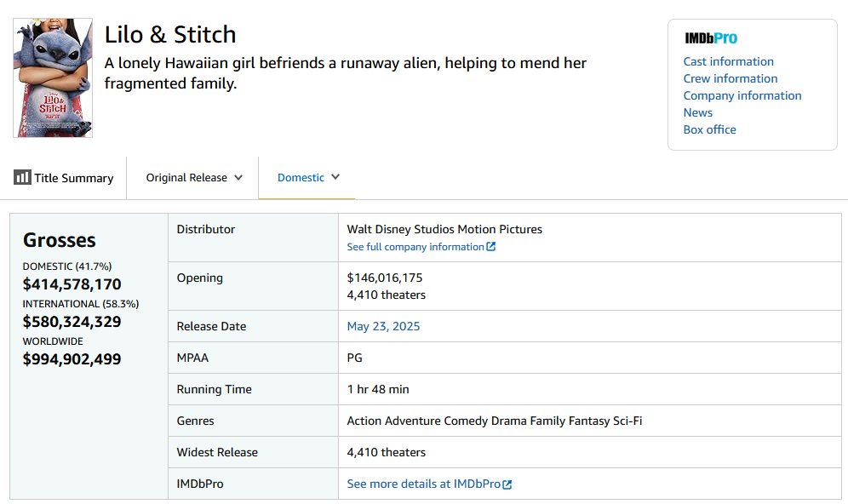Click the Genres row label
848x504 pixels.
pos(195,421)
